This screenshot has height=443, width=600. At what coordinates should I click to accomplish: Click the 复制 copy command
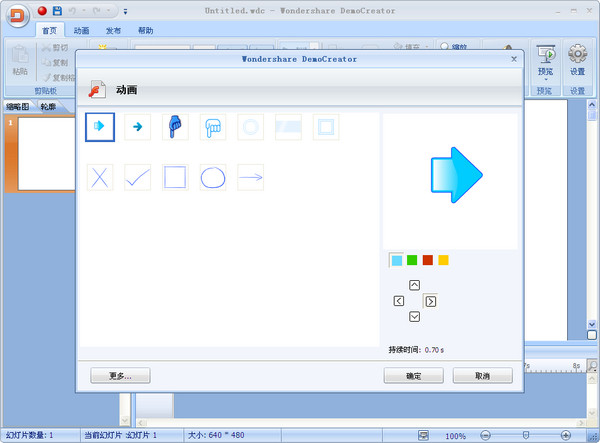pos(55,62)
